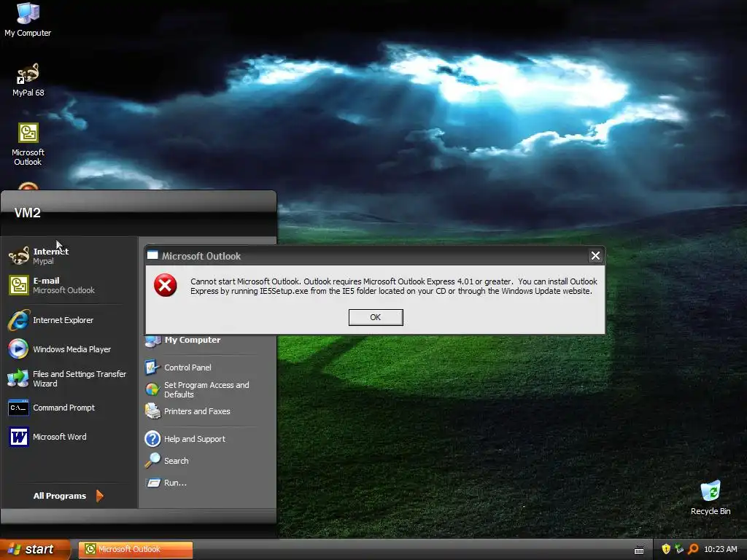Click the 'Cannot start Microsoft Outlook' message text
This screenshot has width=747, height=560.
click(x=393, y=286)
